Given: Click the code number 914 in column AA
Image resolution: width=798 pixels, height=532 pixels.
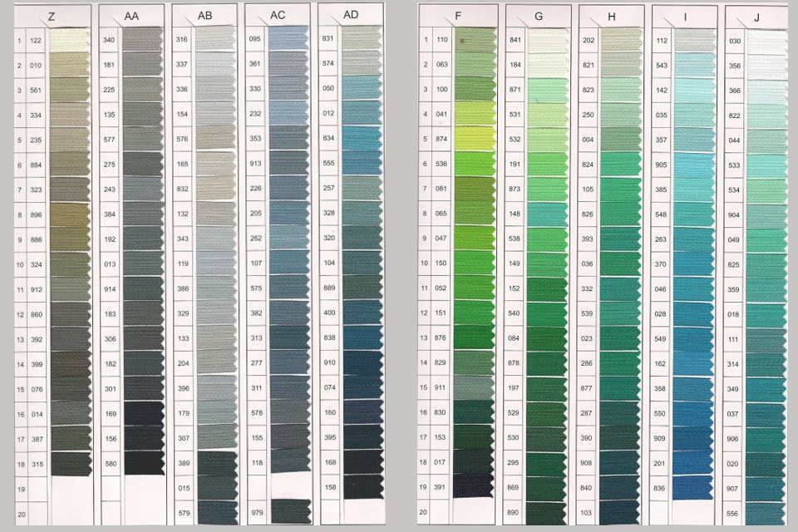Looking at the screenshot, I should tap(110, 288).
